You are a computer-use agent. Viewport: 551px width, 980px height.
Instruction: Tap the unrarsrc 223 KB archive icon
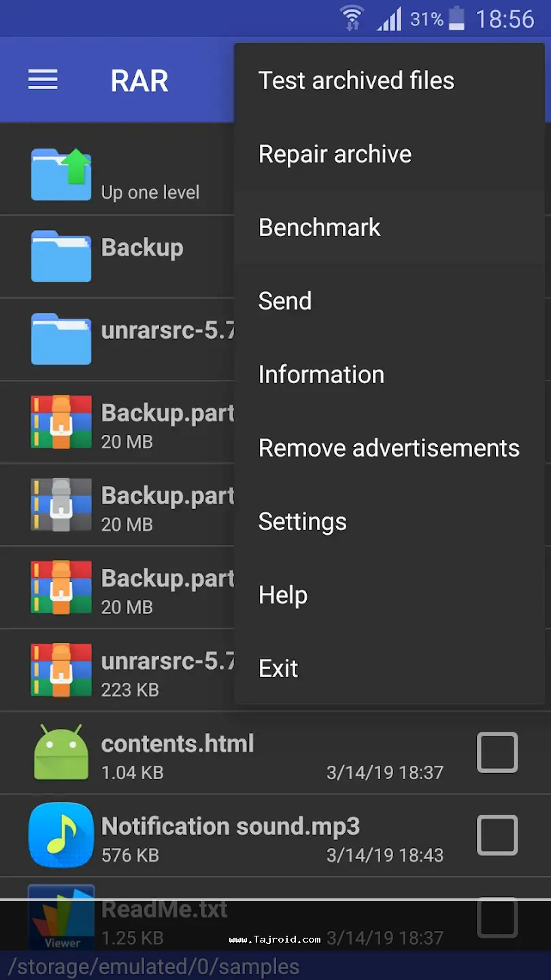tap(61, 670)
